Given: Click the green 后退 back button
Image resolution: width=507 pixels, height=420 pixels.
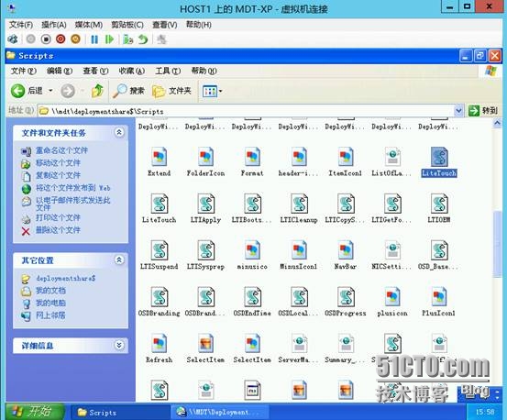Looking at the screenshot, I should click(x=27, y=91).
